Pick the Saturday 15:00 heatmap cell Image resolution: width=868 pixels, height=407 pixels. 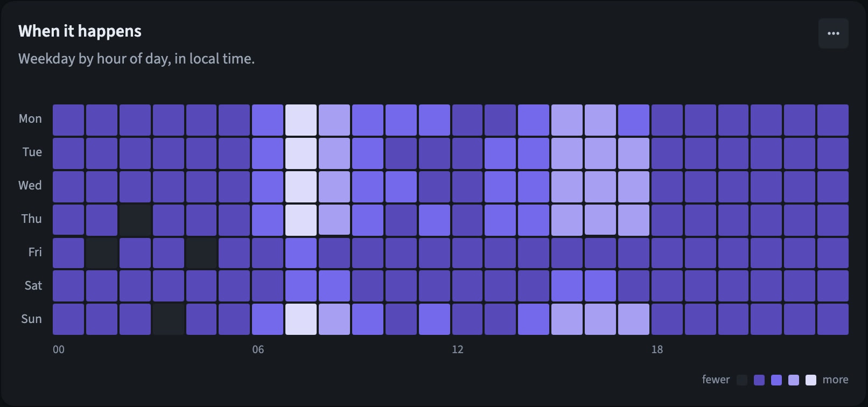[x=567, y=286]
